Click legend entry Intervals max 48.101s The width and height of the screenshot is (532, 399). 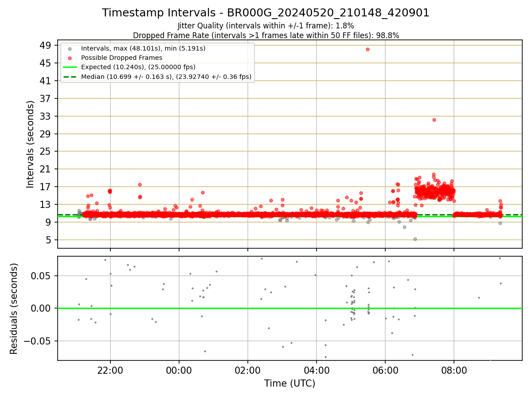click(x=143, y=48)
